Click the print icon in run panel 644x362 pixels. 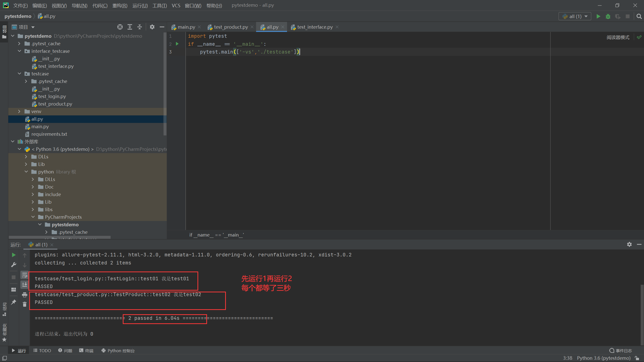click(24, 295)
